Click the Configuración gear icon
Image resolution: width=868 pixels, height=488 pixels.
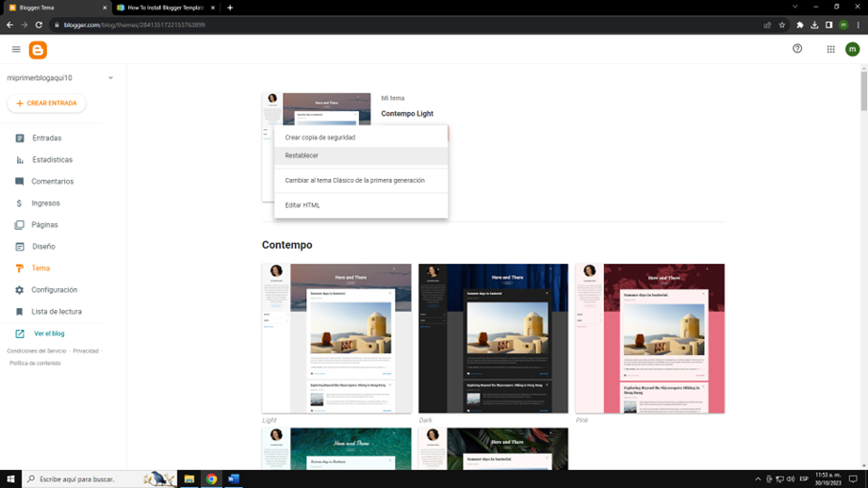point(20,290)
